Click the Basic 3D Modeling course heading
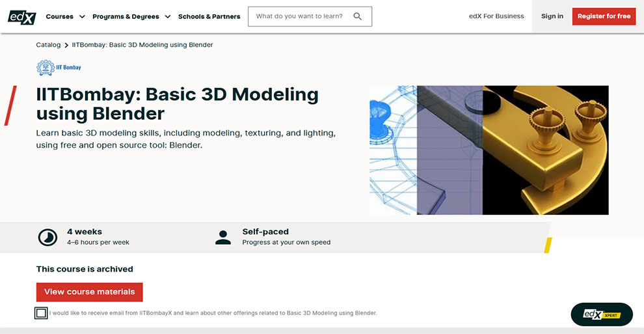The width and height of the screenshot is (644, 334). pyautogui.click(x=177, y=104)
